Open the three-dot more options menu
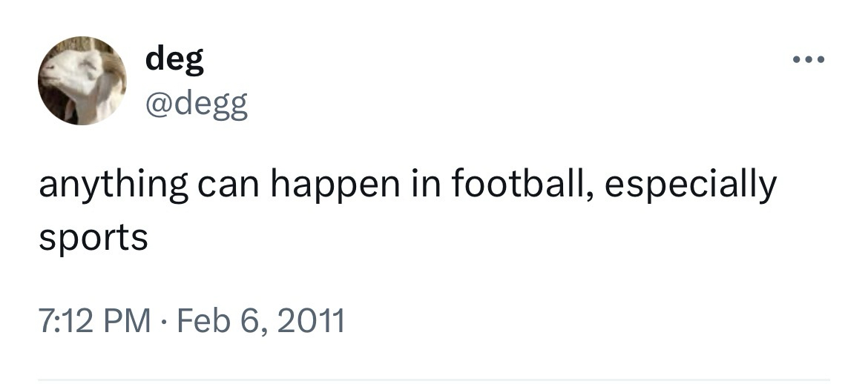The width and height of the screenshot is (868, 384). coord(806,59)
